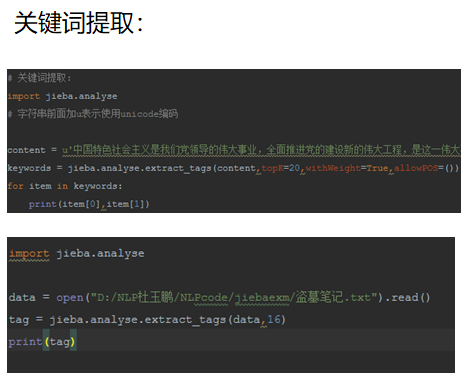The image size is (461, 373).
Task: Click 'keywords = jieba.analyse.extract_tags' line
Action: tap(233, 168)
